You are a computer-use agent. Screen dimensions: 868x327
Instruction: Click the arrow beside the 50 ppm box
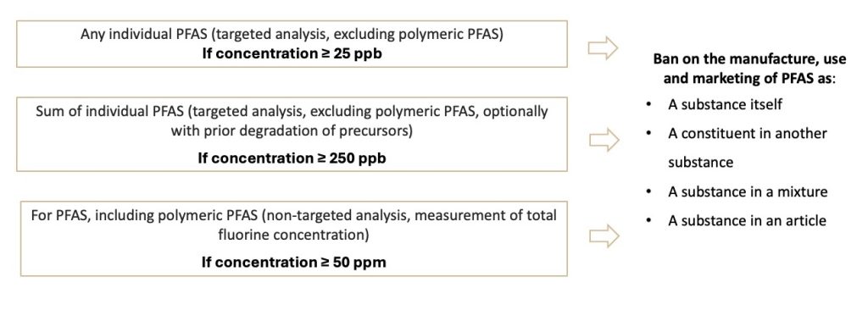pyautogui.click(x=604, y=236)
